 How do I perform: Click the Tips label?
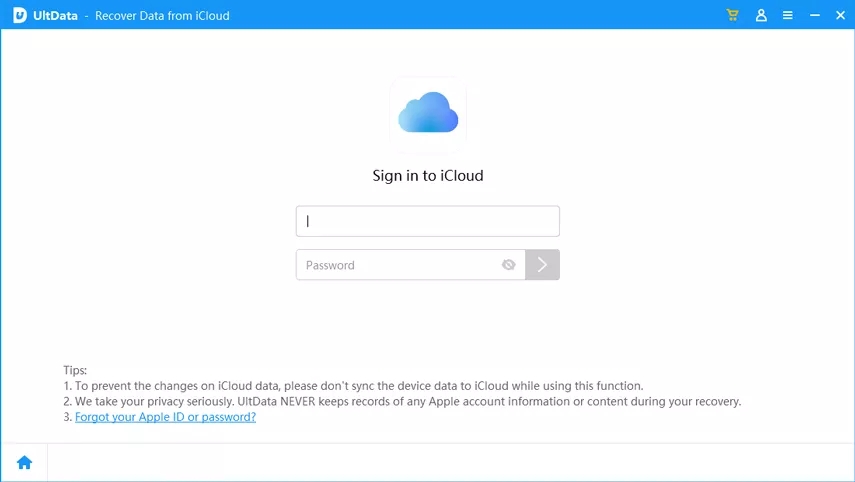click(x=75, y=370)
